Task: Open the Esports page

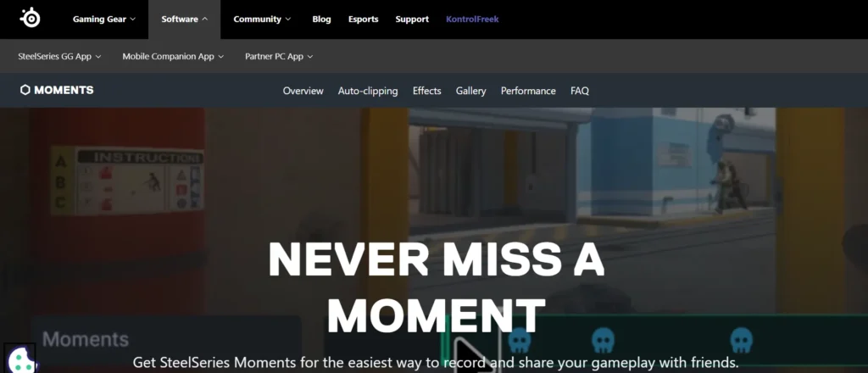Action: point(363,19)
